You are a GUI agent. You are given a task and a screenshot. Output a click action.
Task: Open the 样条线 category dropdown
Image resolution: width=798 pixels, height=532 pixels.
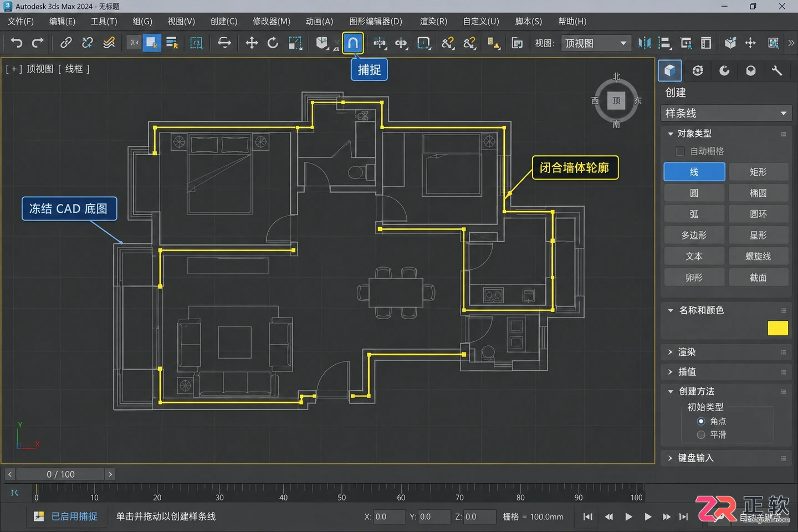[x=725, y=113]
